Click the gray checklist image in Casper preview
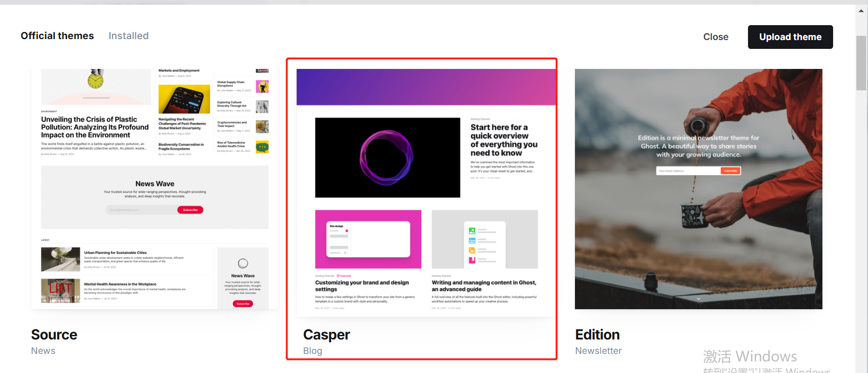 (x=484, y=239)
